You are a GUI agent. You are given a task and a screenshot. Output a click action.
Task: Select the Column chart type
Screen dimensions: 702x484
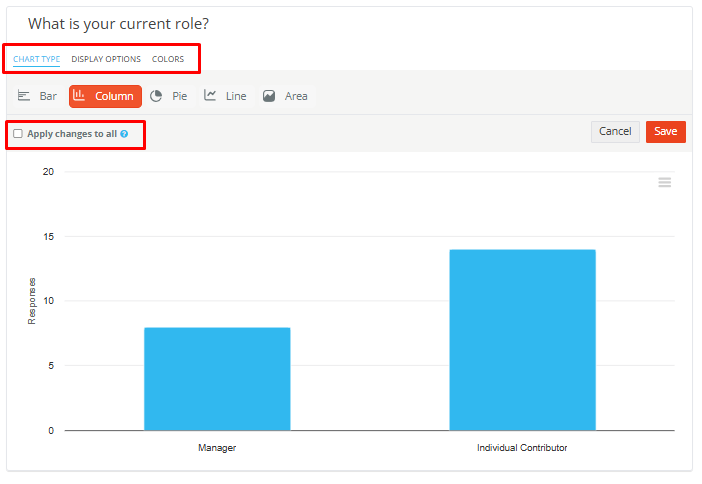[105, 96]
